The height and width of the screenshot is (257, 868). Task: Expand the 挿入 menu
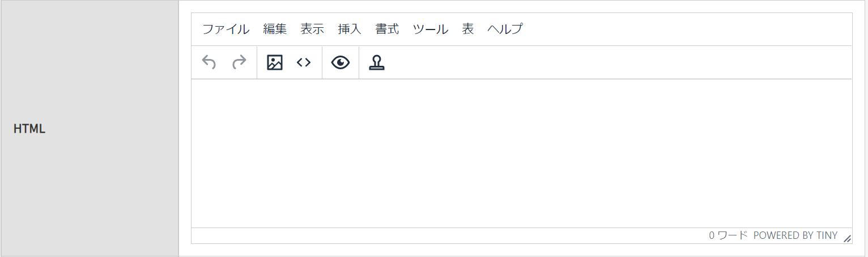coord(350,29)
